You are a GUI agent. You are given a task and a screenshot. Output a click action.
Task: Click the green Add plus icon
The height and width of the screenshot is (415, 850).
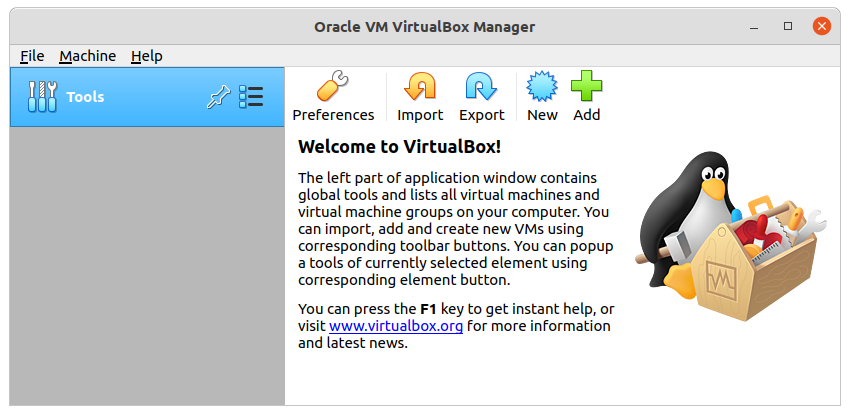(x=587, y=87)
